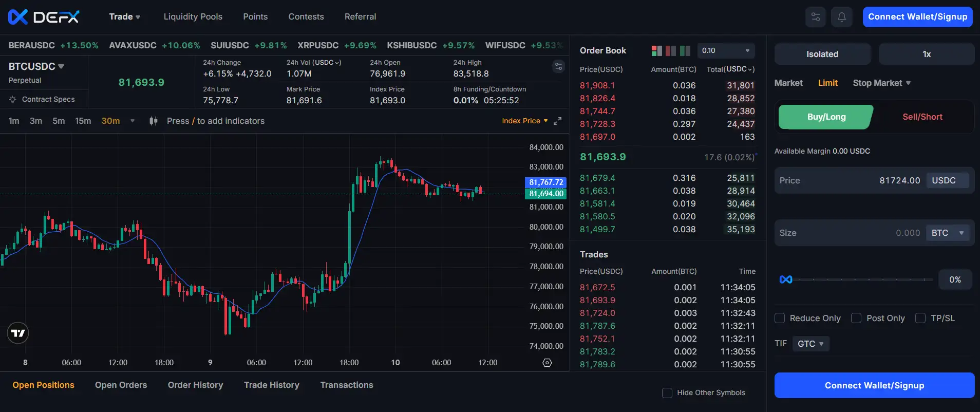Screen dimensions: 980x412
Task: Show only asks in order book
Action: pos(671,51)
